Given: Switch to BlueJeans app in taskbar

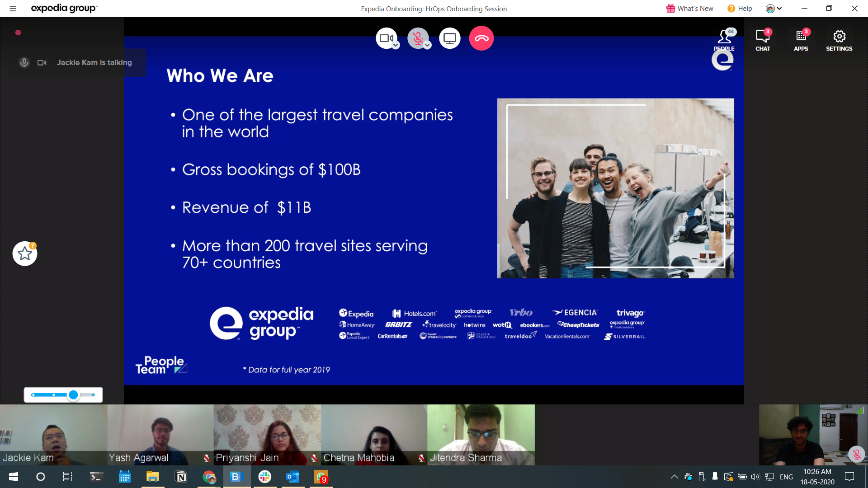Looking at the screenshot, I should click(237, 477).
